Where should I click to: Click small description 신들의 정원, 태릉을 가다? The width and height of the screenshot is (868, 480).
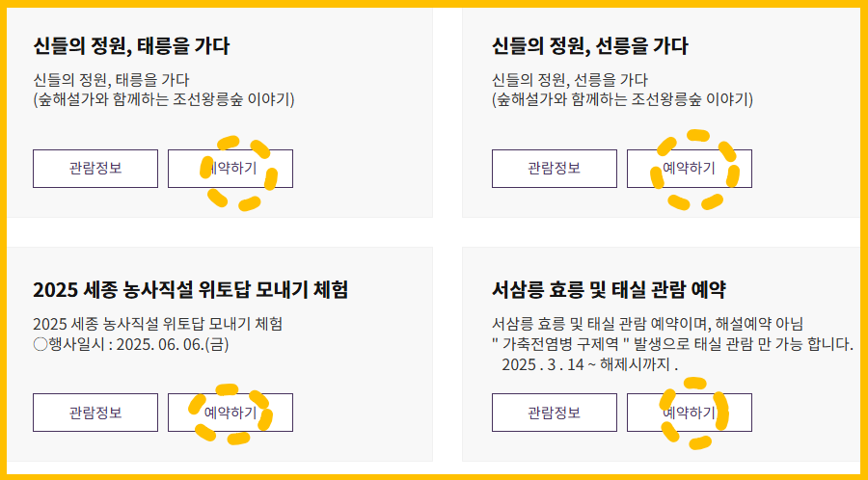(111, 80)
